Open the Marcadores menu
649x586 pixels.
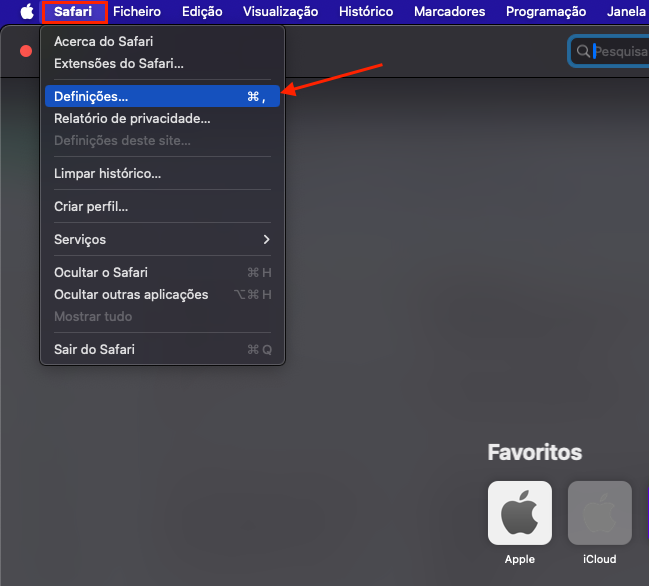tap(449, 12)
